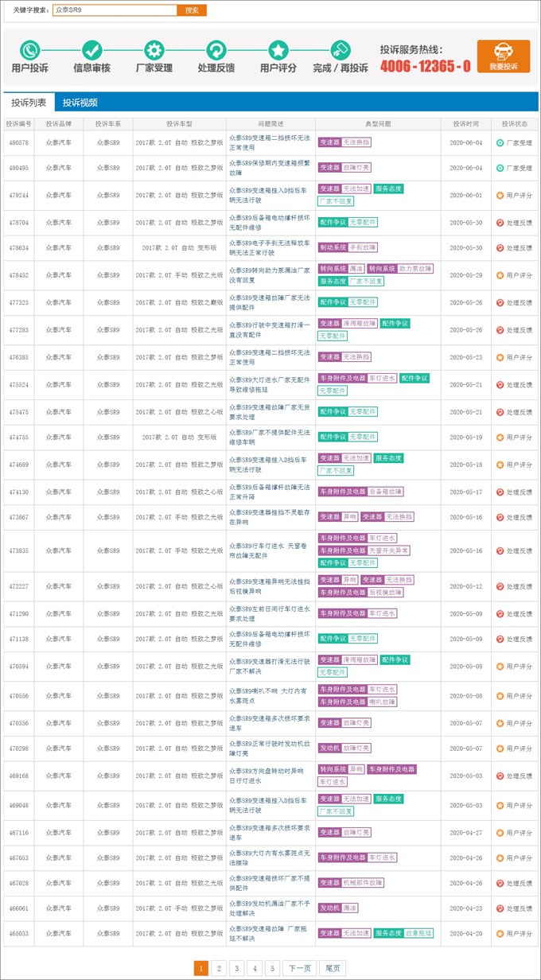This screenshot has height=980, width=541.
Task: Click 处理反馈 status icon of complaint 475524
Action: pos(500,384)
